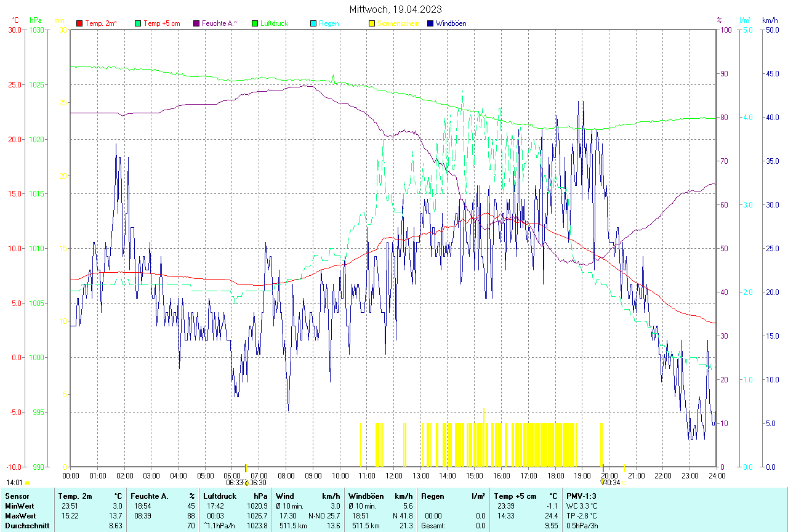Screen dimensions: 788x532
Task: Click the 'Luftdruck' table column header
Action: (220, 496)
